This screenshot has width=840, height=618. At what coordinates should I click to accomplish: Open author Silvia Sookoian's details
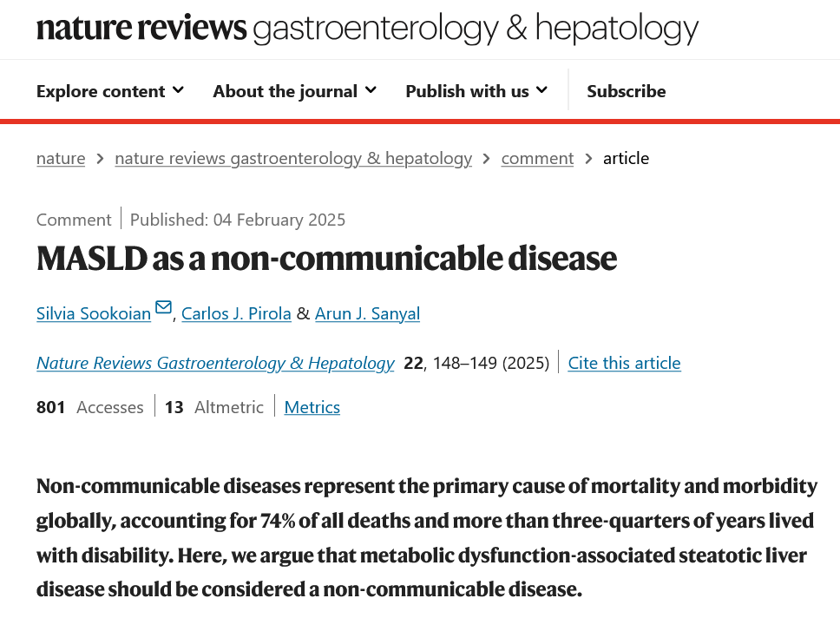pyautogui.click(x=94, y=313)
